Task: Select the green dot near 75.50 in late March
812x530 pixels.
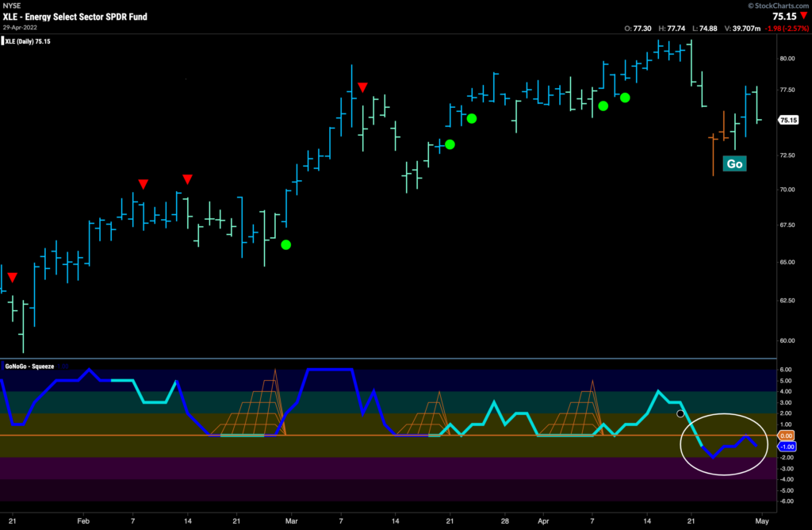Action: (x=472, y=119)
